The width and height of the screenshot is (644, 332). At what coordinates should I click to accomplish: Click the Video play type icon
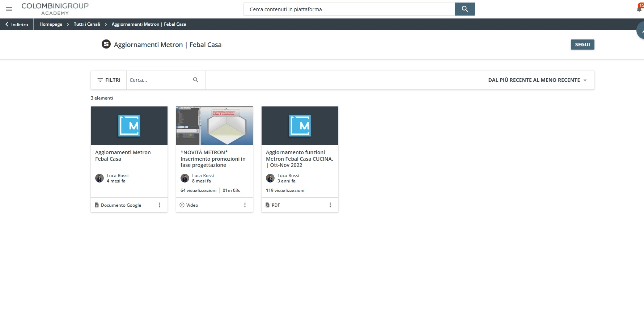click(x=182, y=205)
